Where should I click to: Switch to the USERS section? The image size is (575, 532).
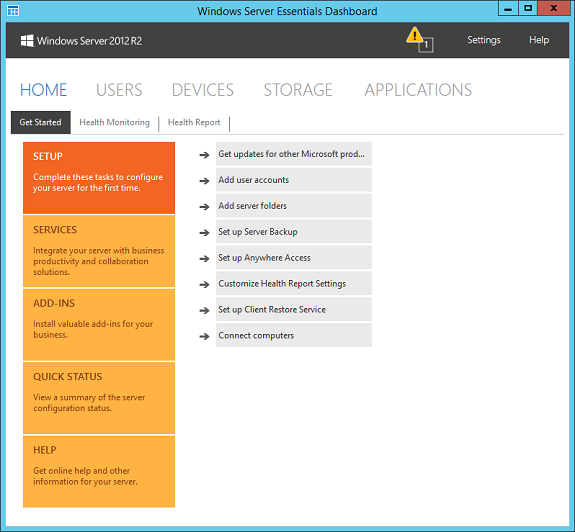(x=119, y=90)
